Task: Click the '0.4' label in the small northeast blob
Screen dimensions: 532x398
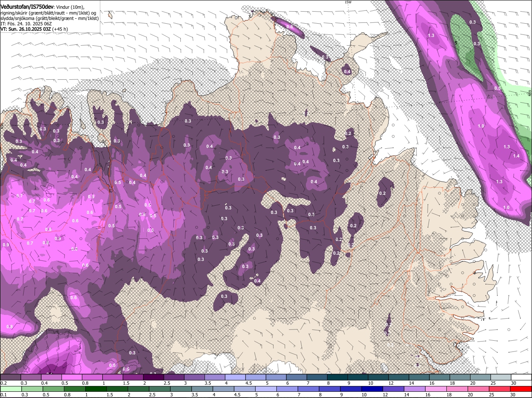Action: 347,72
